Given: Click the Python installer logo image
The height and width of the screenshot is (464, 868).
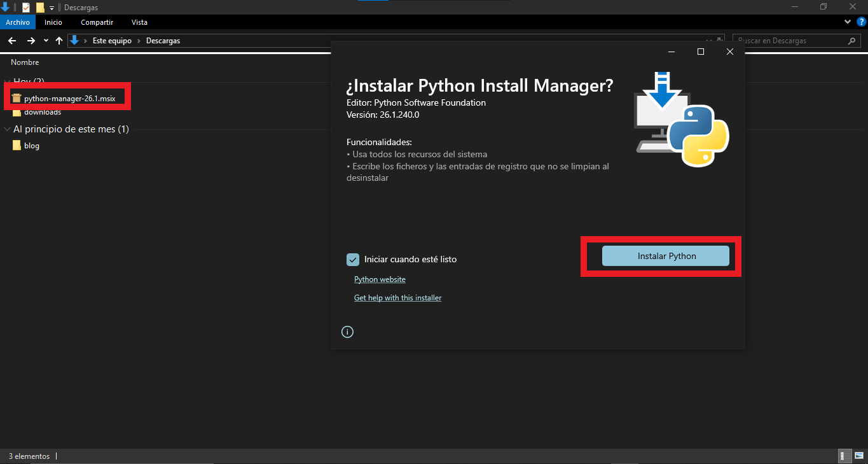Looking at the screenshot, I should (x=682, y=119).
